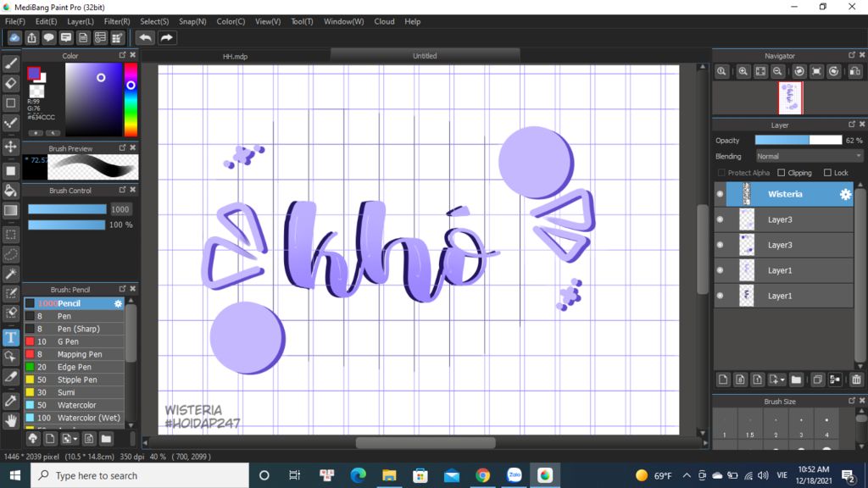Click the cloud save icon in toolbar
The width and height of the screenshot is (868, 488).
14,37
